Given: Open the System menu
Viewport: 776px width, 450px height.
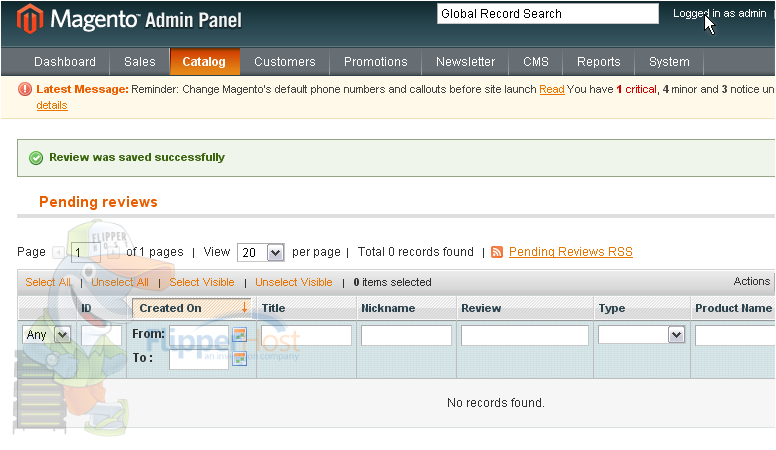Looking at the screenshot, I should click(x=669, y=62).
